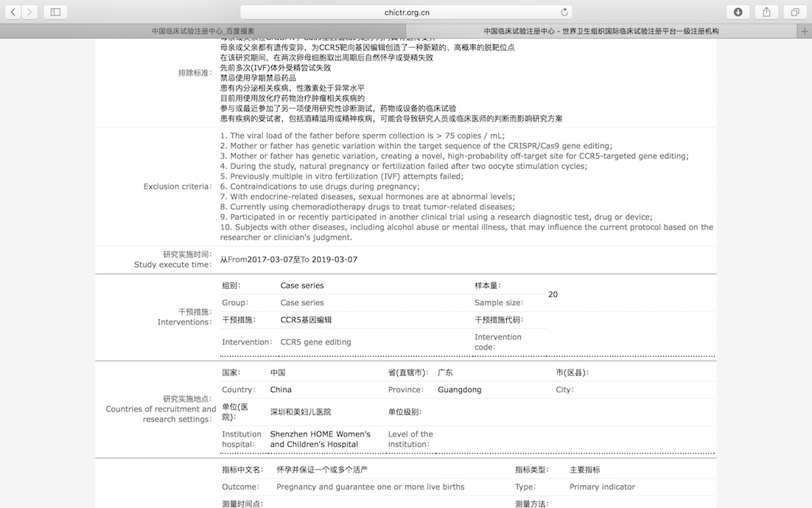Click the sample size value 20

[x=553, y=294]
